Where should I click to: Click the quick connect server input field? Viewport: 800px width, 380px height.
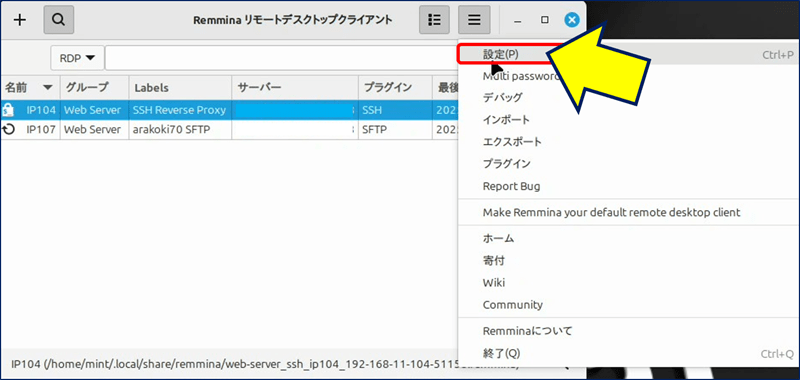[x=282, y=58]
